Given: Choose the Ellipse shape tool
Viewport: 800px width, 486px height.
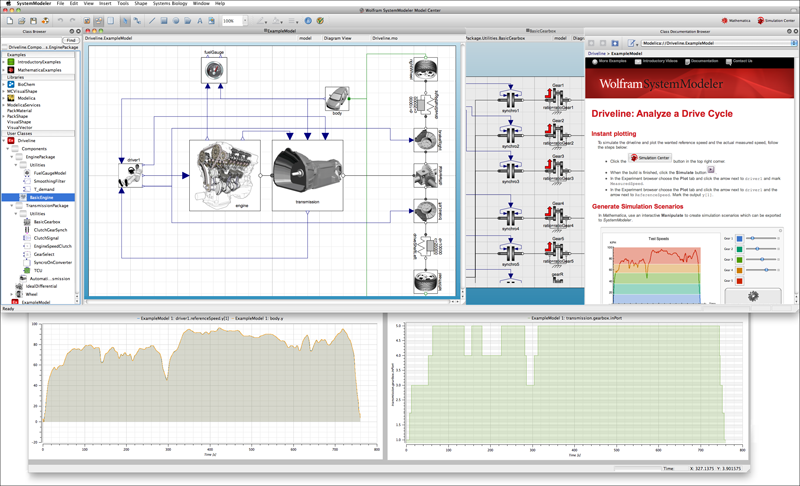Looking at the screenshot, I should [176, 20].
